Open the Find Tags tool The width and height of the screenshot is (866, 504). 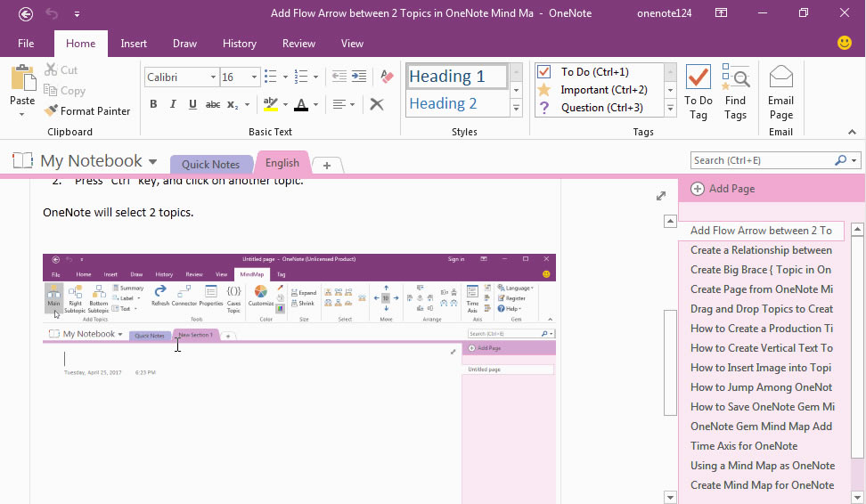[735, 93]
